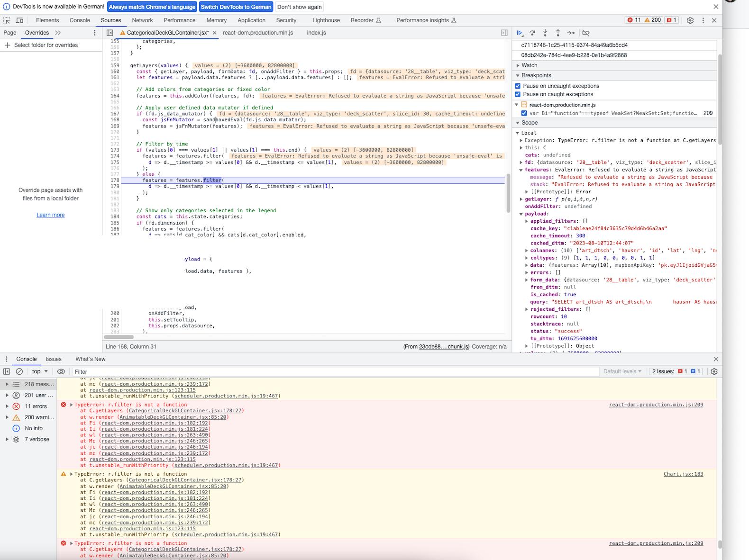
Task: Switch to react-dom.production.min.js file tab
Action: [x=258, y=33]
